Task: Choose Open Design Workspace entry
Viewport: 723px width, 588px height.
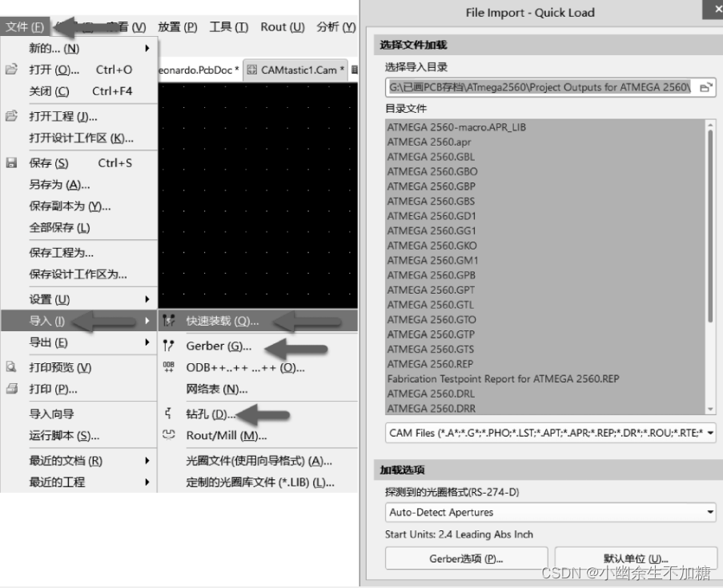Action: pos(79,138)
